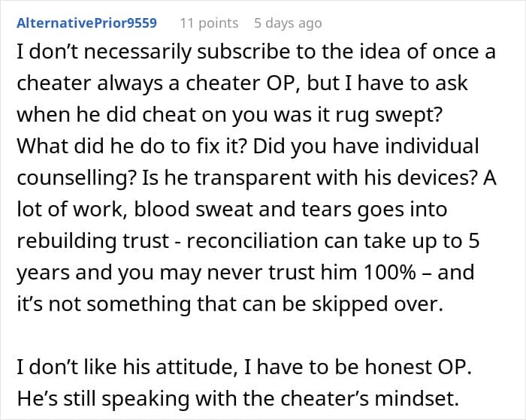Open the 5 days ago timestamp permalink
This screenshot has height=420, width=526.
pos(289,23)
